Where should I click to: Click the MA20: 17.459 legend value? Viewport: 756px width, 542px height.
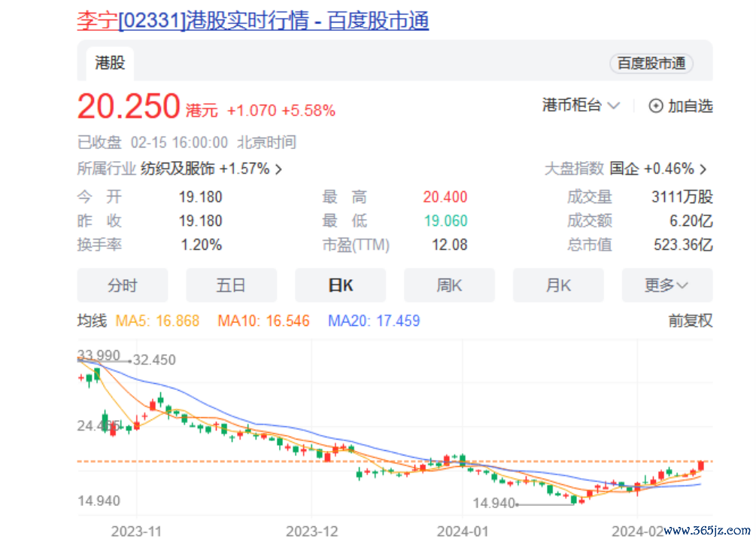pyautogui.click(x=374, y=321)
